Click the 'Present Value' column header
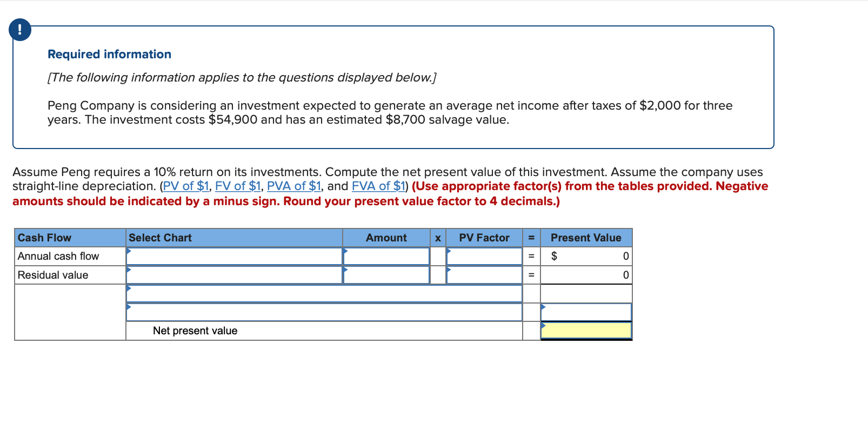The width and height of the screenshot is (868, 431). pos(586,238)
